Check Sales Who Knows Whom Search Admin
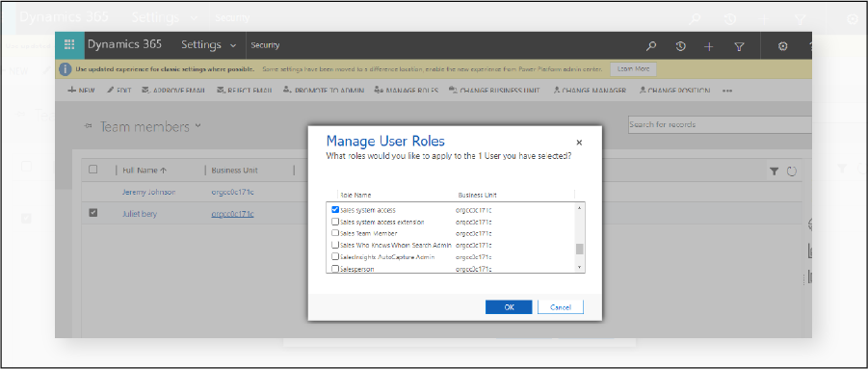Image resolution: width=868 pixels, height=369 pixels. [x=335, y=245]
